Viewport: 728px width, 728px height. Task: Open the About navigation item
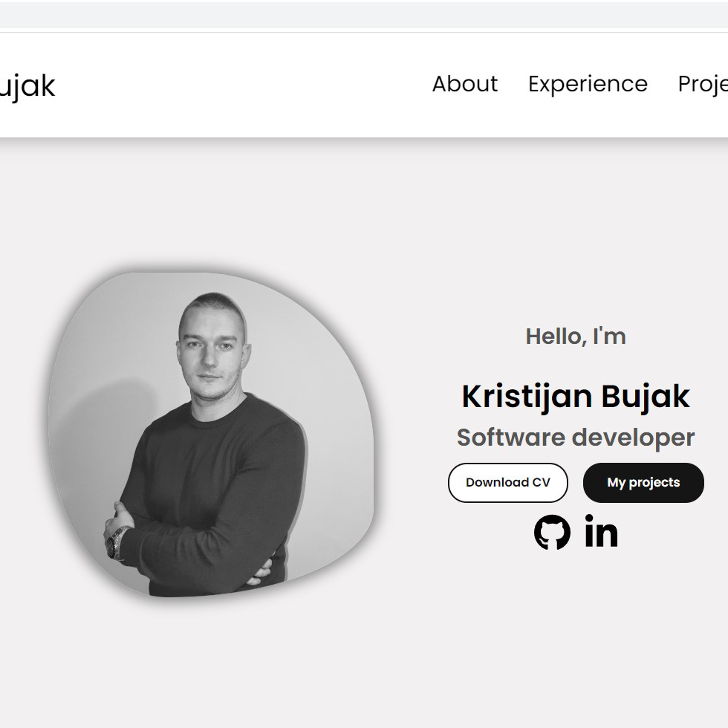[x=464, y=84]
